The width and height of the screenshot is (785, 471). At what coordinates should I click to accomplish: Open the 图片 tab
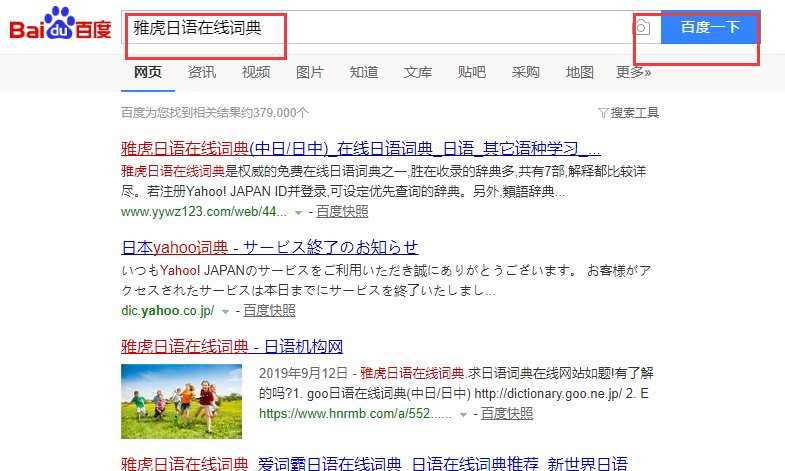(310, 72)
